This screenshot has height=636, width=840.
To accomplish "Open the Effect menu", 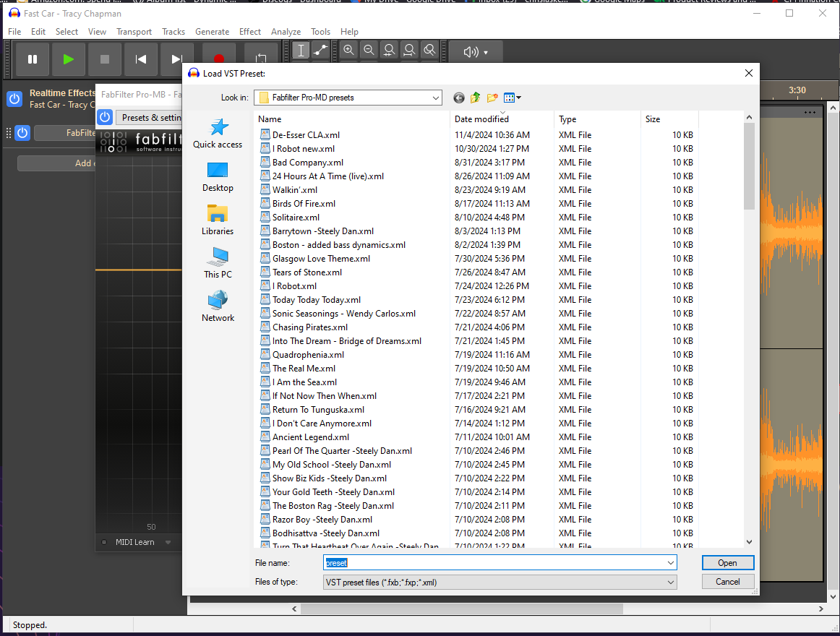I will 249,32.
